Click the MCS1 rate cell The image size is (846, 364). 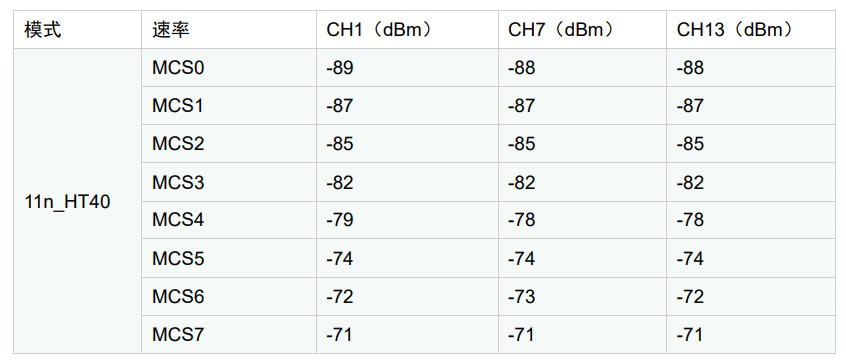coord(229,106)
